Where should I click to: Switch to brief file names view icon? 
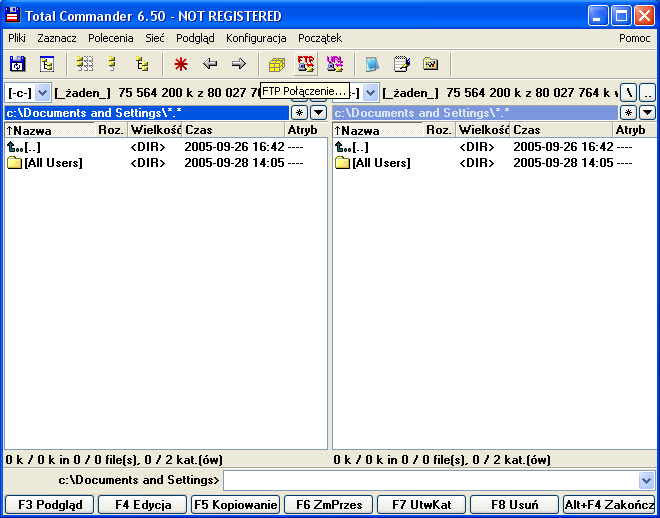[85, 64]
